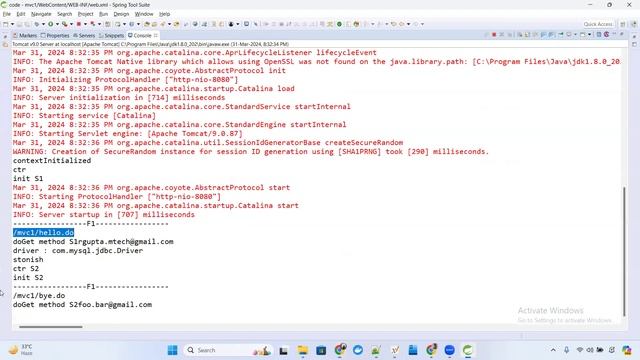Click the Pin Console icon
The width and height of the screenshot is (640, 360).
[561, 34]
